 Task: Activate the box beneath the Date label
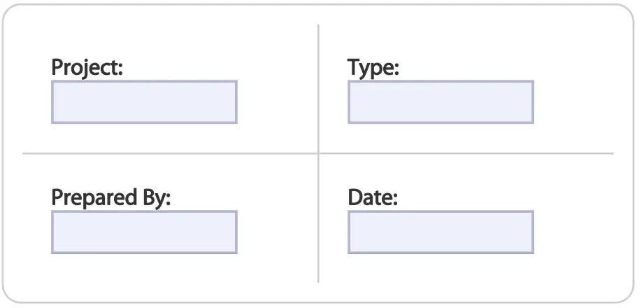441,232
